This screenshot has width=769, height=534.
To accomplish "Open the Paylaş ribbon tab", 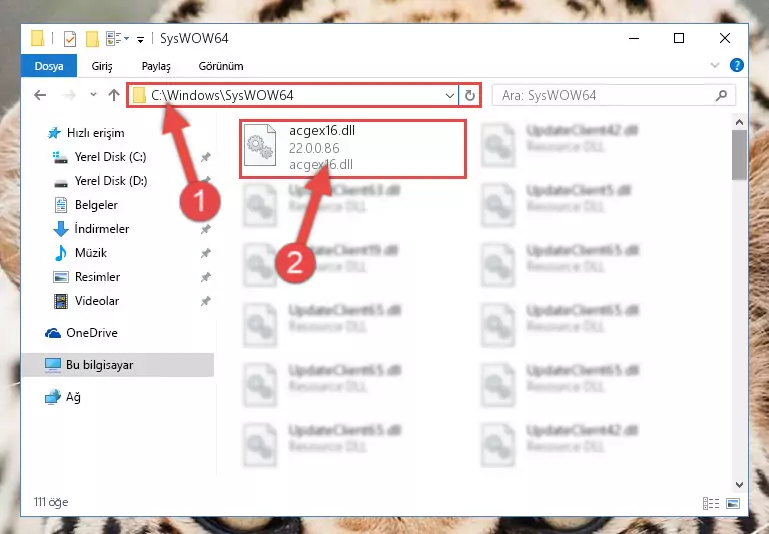I will point(156,66).
